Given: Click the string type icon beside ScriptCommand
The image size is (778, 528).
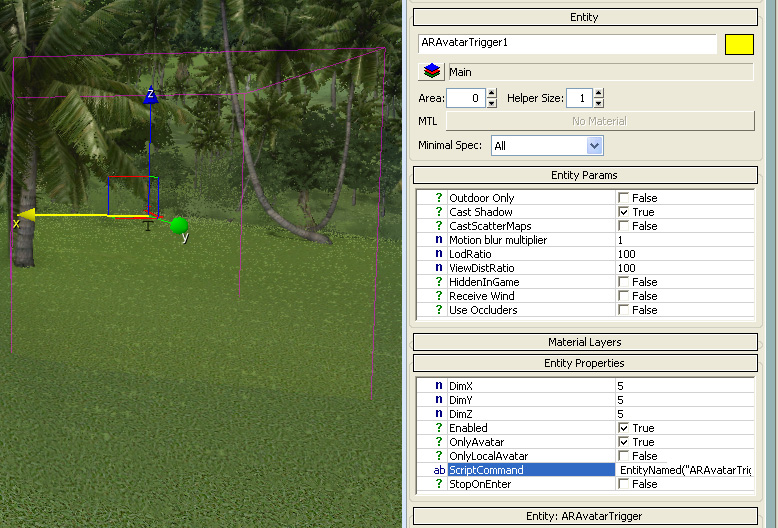Looking at the screenshot, I should coord(439,470).
